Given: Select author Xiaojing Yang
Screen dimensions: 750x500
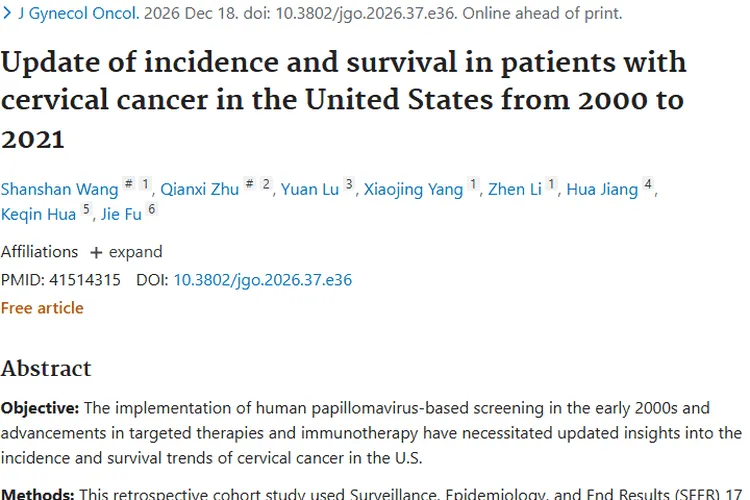Looking at the screenshot, I should pos(413,189).
